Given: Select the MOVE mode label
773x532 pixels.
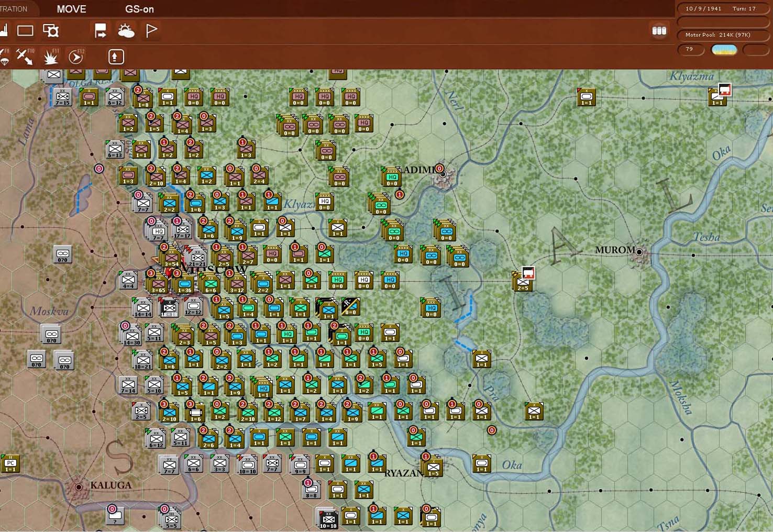Looking at the screenshot, I should pos(71,9).
